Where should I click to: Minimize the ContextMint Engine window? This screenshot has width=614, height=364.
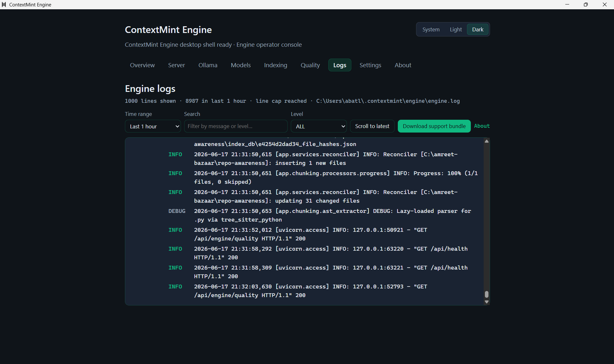tap(567, 4)
